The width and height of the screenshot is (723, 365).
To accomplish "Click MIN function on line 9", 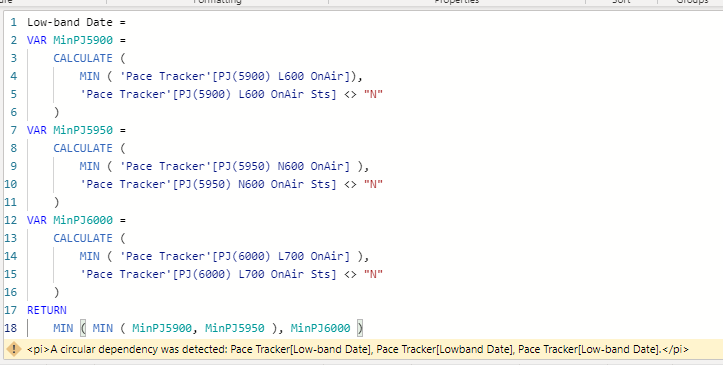I will (89, 166).
